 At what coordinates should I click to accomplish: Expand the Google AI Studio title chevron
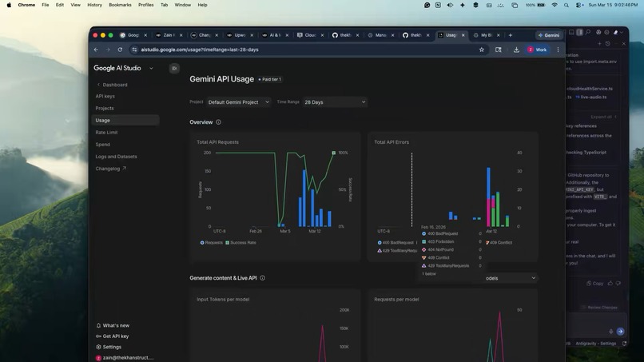point(151,68)
